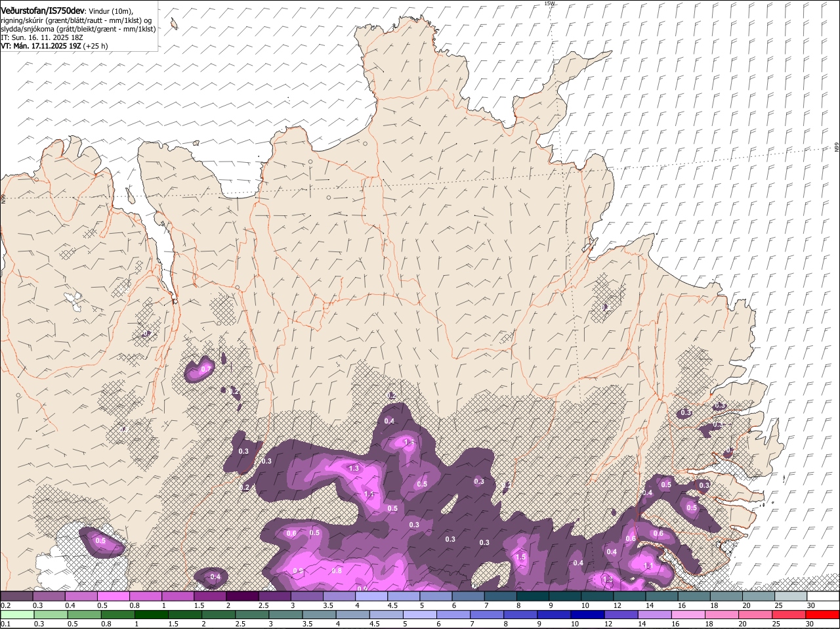Click the 15W longitude label at top
Viewport: 840px width, 629px height.
point(549,3)
